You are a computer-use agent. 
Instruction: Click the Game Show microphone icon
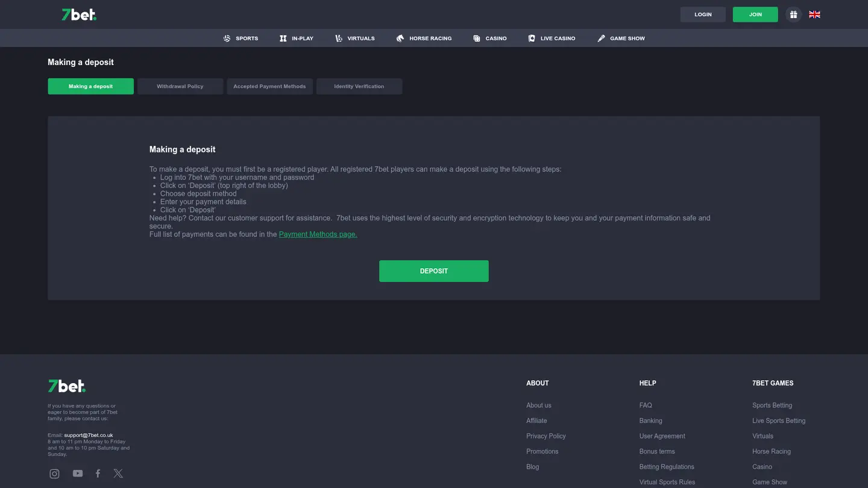pyautogui.click(x=601, y=38)
